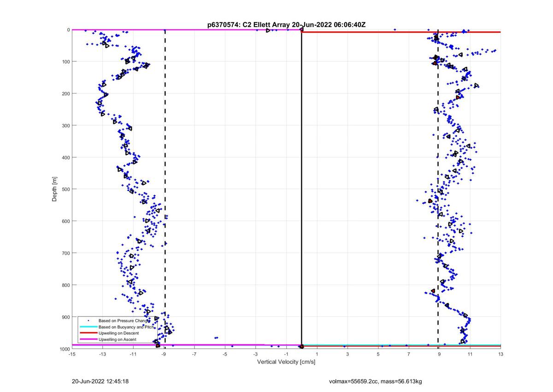Click depth tick label 300

coord(65,125)
